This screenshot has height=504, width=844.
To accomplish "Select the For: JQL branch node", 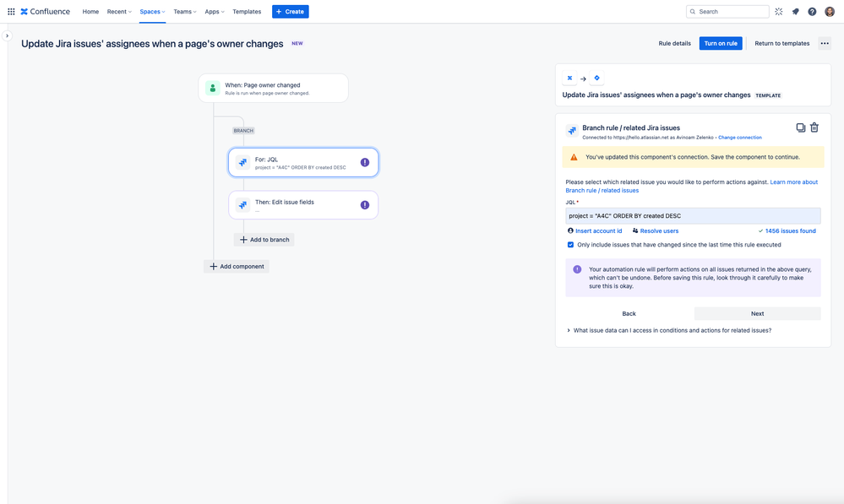I will point(303,162).
